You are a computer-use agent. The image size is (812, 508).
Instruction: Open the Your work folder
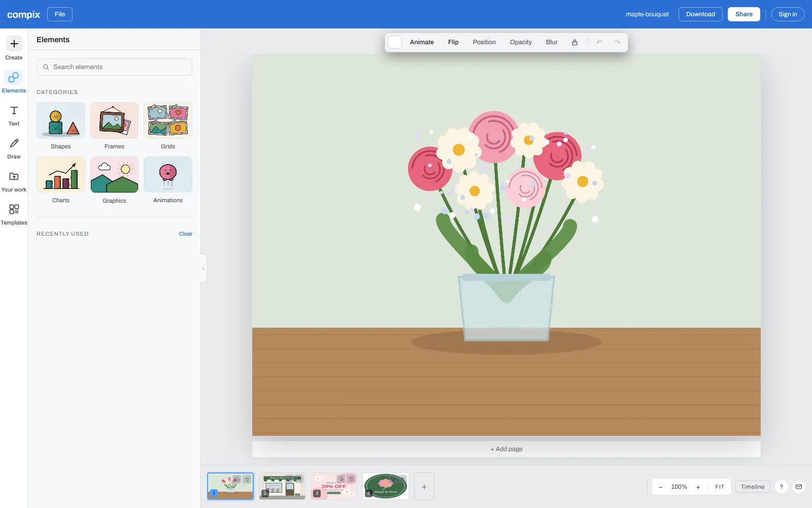(14, 181)
